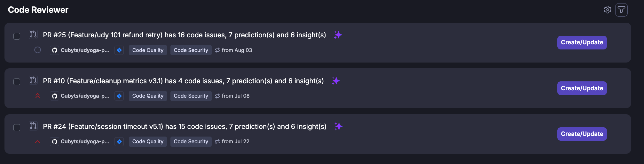Image resolution: width=644 pixels, height=164 pixels.
Task: Click the Jira diamond icon on PR #25 row
Action: click(119, 50)
